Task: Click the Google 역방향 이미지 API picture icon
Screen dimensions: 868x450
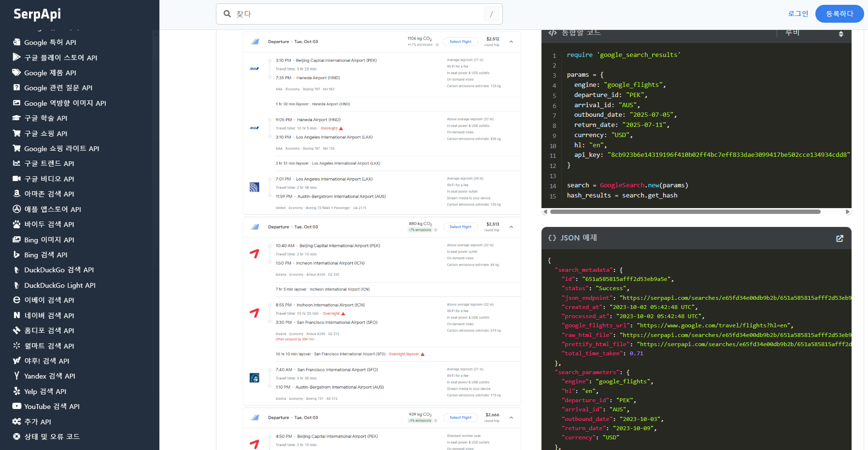Action: pyautogui.click(x=16, y=103)
